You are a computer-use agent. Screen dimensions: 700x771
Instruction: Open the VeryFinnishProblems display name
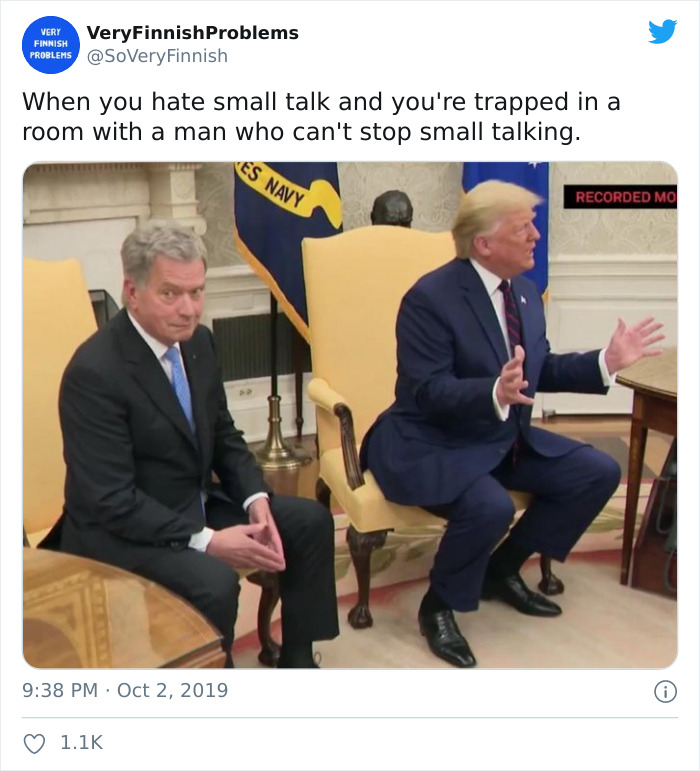point(193,33)
